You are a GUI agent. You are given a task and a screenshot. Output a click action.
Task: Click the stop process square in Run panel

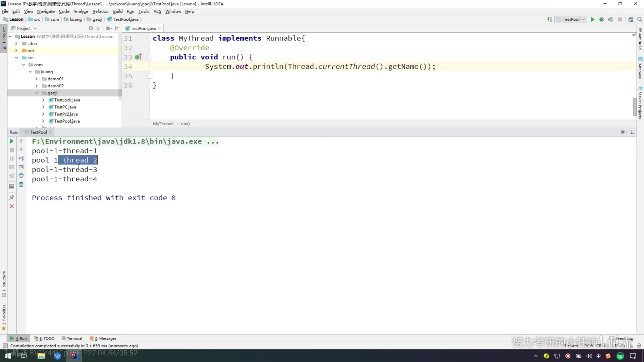(x=12, y=150)
